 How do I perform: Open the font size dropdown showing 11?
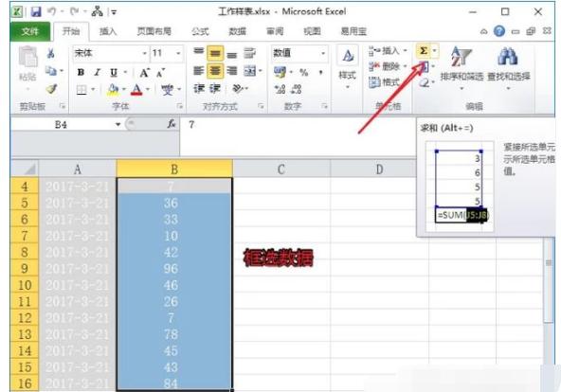[178, 53]
